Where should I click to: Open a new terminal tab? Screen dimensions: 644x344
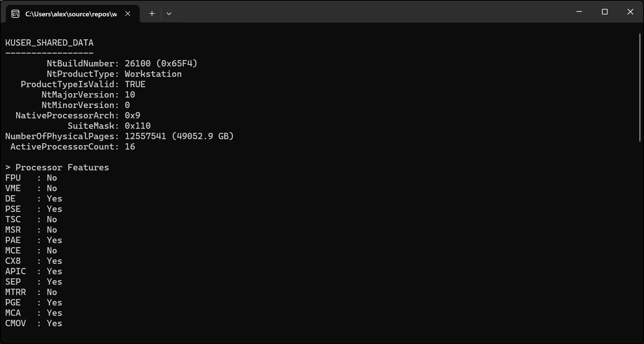(x=152, y=14)
